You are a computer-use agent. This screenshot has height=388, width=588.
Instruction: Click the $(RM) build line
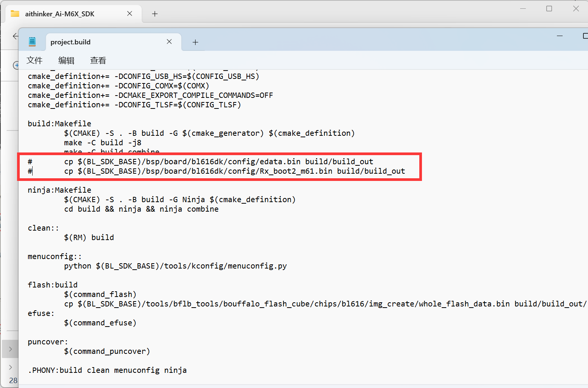click(89, 237)
